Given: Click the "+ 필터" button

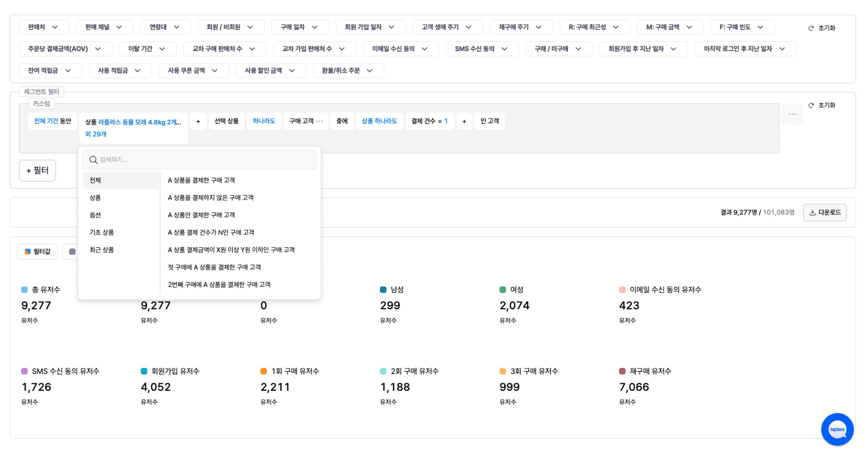Looking at the screenshot, I should tap(38, 171).
